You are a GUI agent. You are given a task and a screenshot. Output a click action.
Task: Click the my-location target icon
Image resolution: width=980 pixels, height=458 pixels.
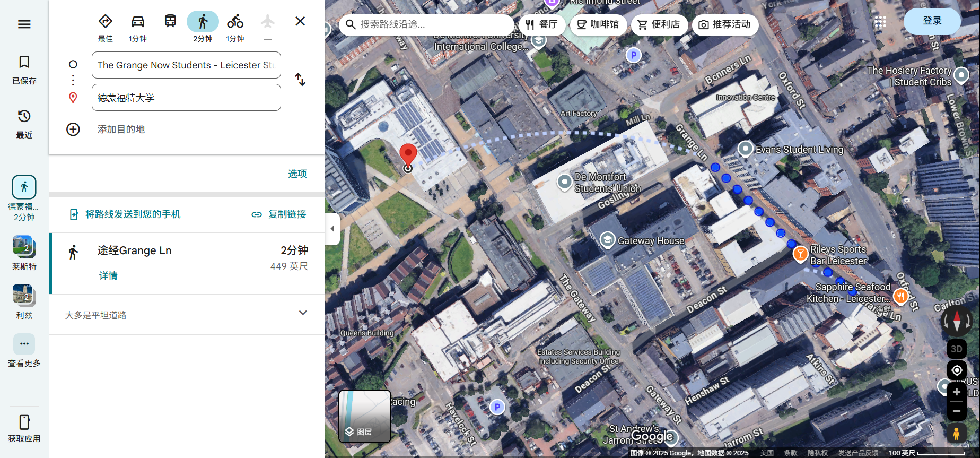pyautogui.click(x=957, y=370)
